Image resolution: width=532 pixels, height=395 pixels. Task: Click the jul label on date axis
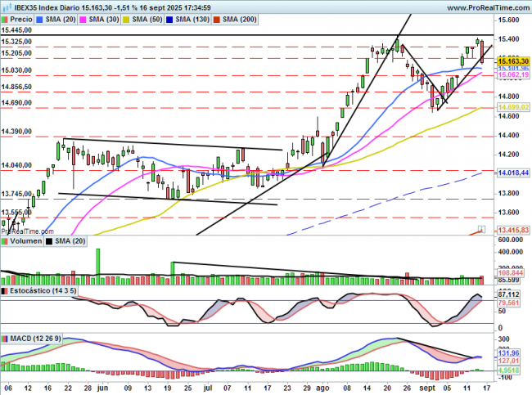(x=208, y=388)
